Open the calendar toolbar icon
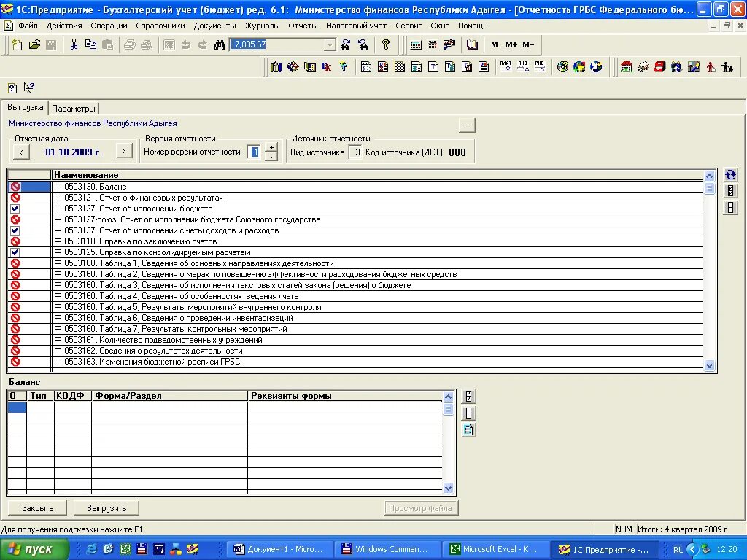747x560 pixels. tap(433, 44)
